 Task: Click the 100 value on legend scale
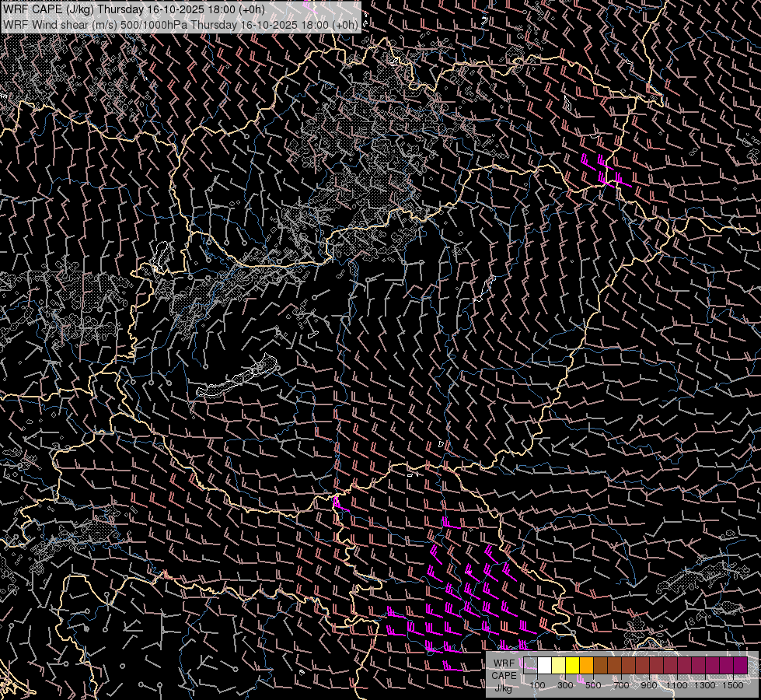click(537, 685)
